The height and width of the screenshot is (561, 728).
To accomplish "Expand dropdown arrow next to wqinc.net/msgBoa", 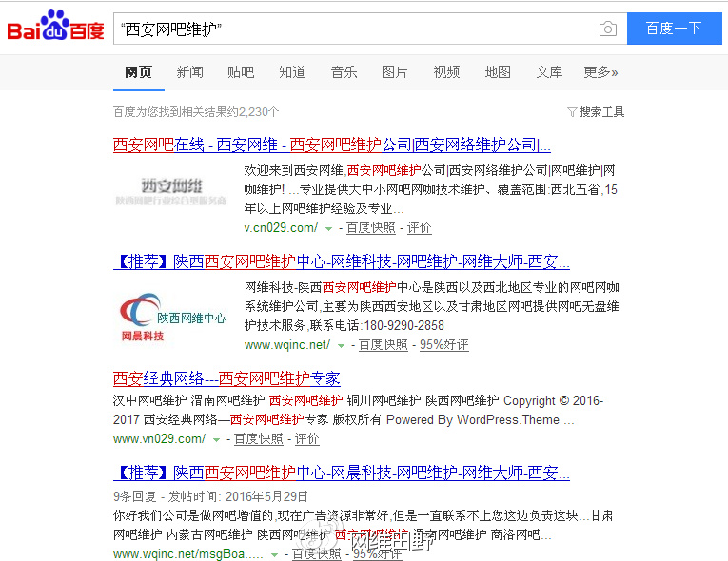I will coord(275,555).
